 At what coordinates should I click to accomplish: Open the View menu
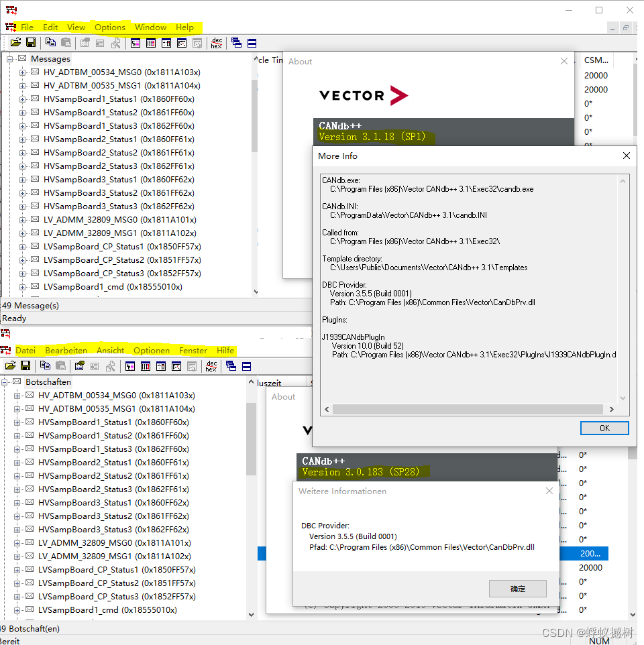pos(76,27)
